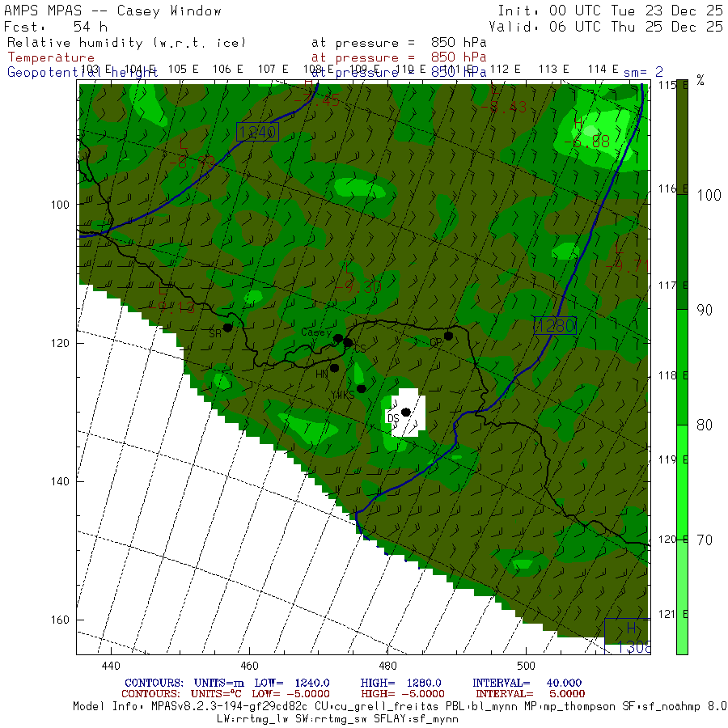
Task: Click the % unit symbol above legend
Action: point(700,81)
